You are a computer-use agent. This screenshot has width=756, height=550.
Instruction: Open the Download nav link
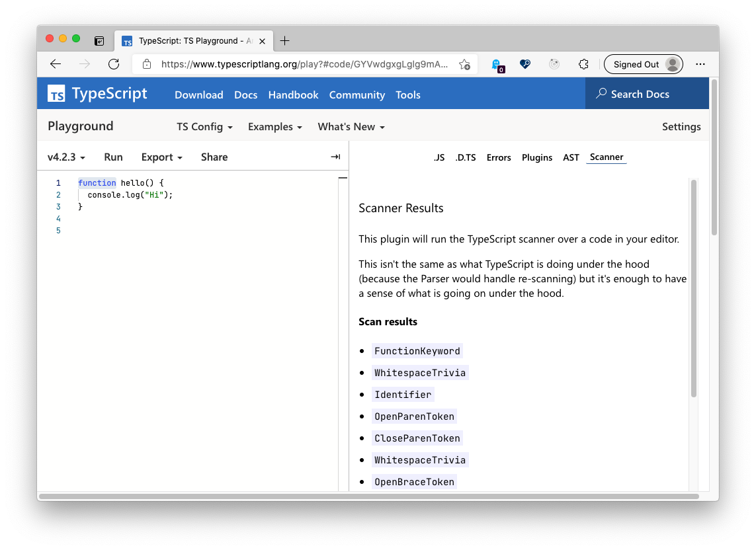[x=198, y=95]
